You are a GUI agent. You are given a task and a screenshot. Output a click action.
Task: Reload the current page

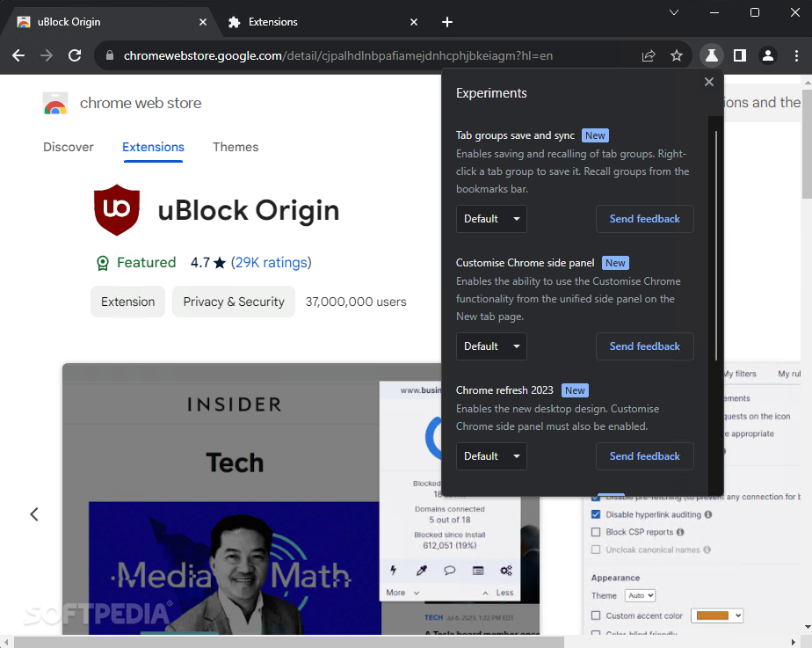(75, 55)
